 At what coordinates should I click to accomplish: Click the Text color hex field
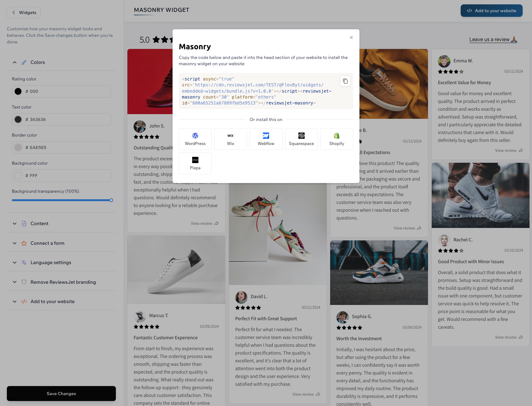click(x=61, y=119)
